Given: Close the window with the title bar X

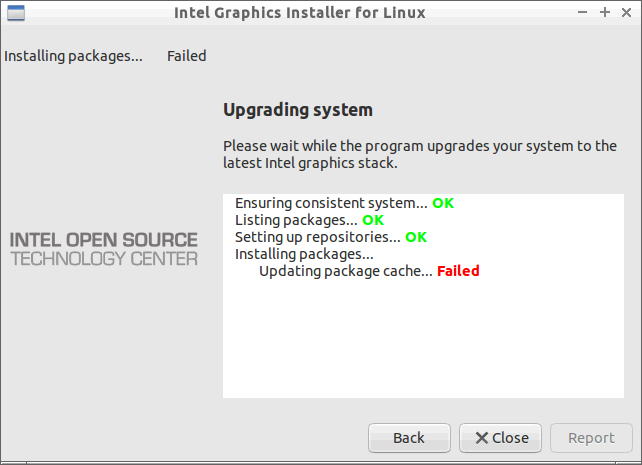Looking at the screenshot, I should (x=626, y=13).
